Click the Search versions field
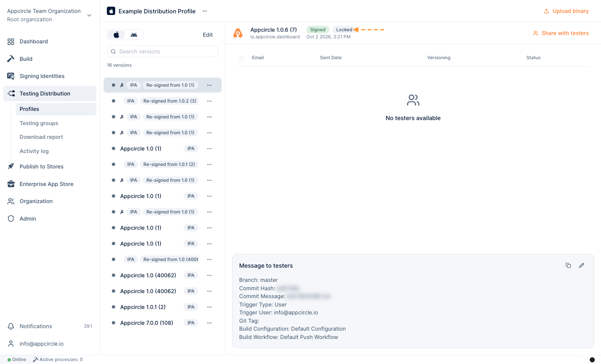This screenshot has height=364, width=601. click(162, 51)
